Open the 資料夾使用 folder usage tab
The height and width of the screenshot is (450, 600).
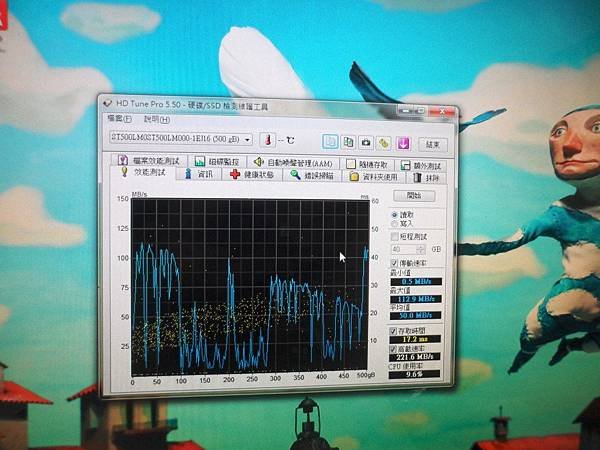pyautogui.click(x=374, y=177)
